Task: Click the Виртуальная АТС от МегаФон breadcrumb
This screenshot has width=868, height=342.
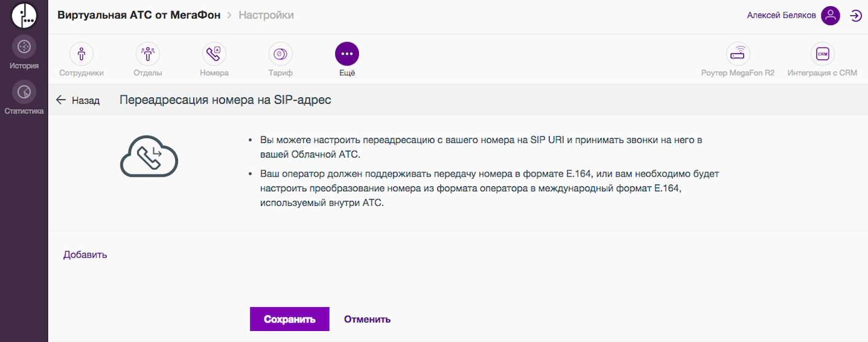Action: [x=139, y=15]
